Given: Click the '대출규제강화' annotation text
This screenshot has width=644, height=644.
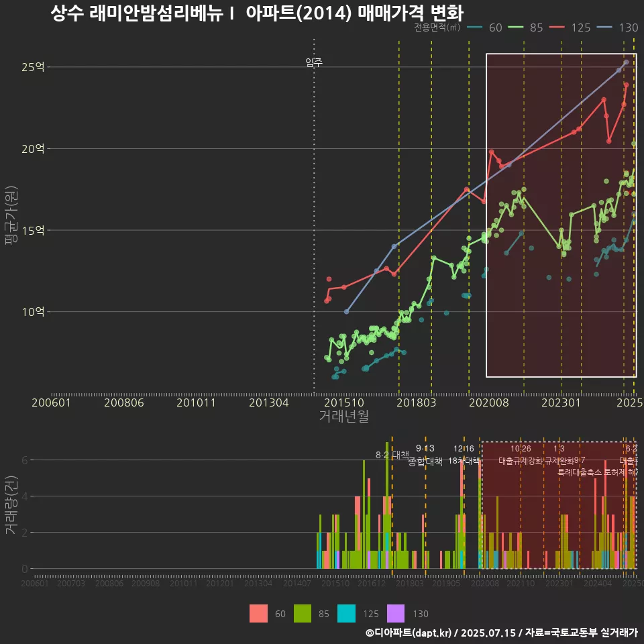Looking at the screenshot, I should pos(521,461).
